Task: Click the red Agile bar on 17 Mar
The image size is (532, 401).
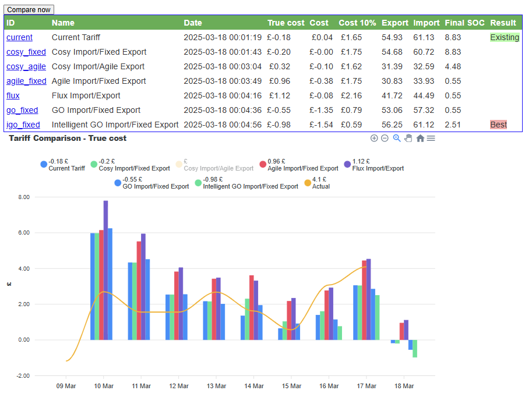Action: click(364, 300)
